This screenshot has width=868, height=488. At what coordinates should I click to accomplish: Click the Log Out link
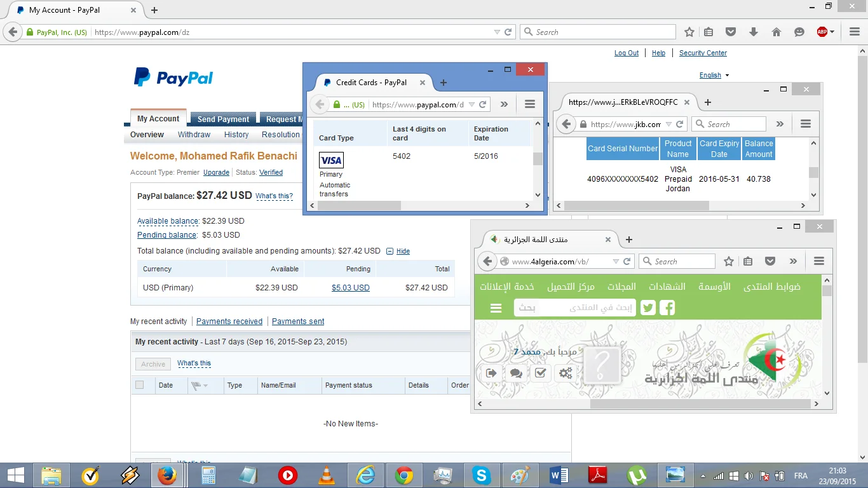[x=626, y=53]
